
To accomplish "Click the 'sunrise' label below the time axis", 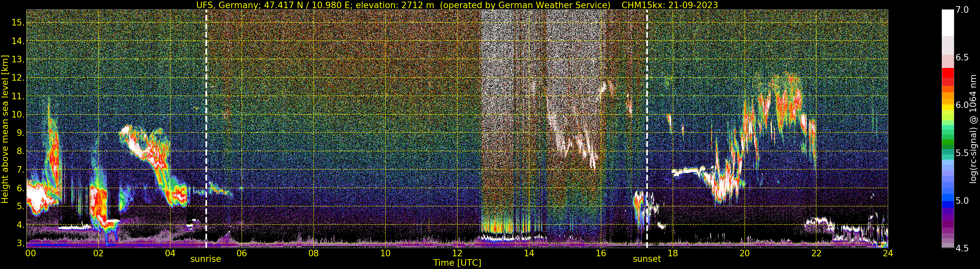I will (x=206, y=259).
